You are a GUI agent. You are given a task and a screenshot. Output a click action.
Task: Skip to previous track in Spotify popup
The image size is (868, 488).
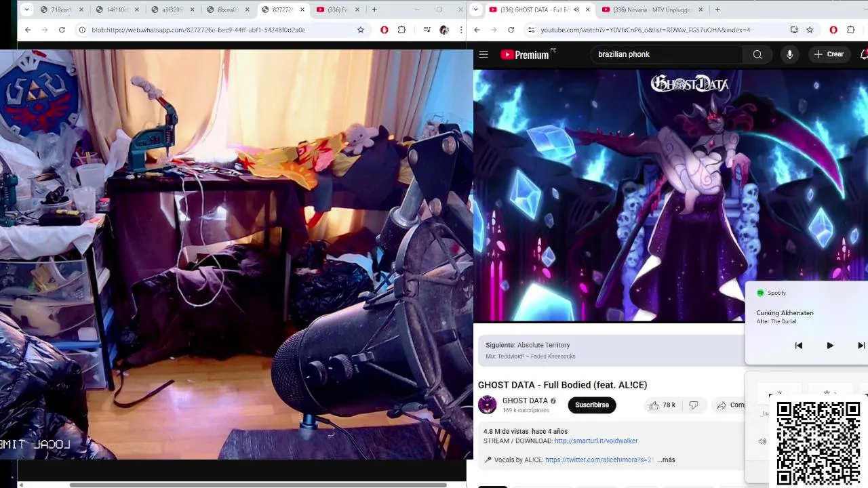(799, 346)
